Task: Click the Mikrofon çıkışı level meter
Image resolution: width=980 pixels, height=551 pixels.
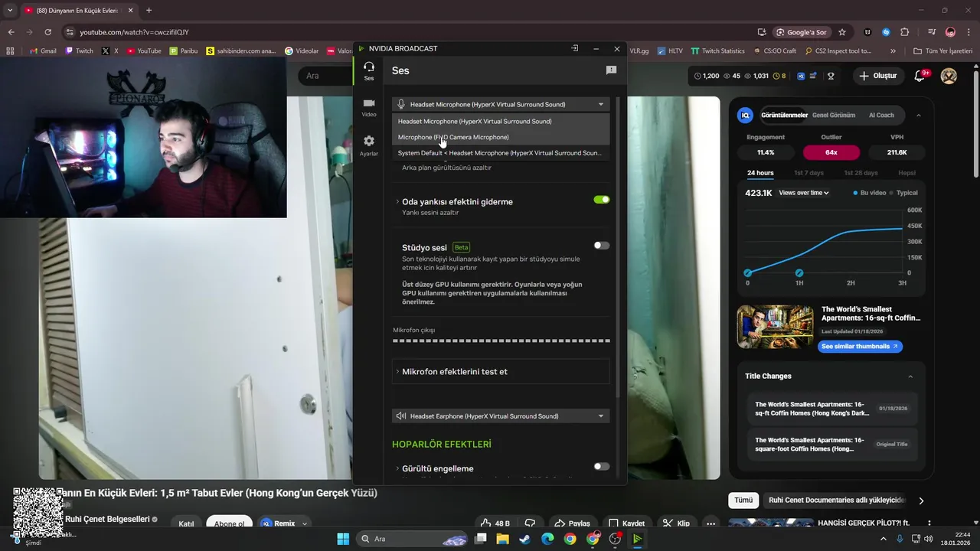Action: click(501, 341)
